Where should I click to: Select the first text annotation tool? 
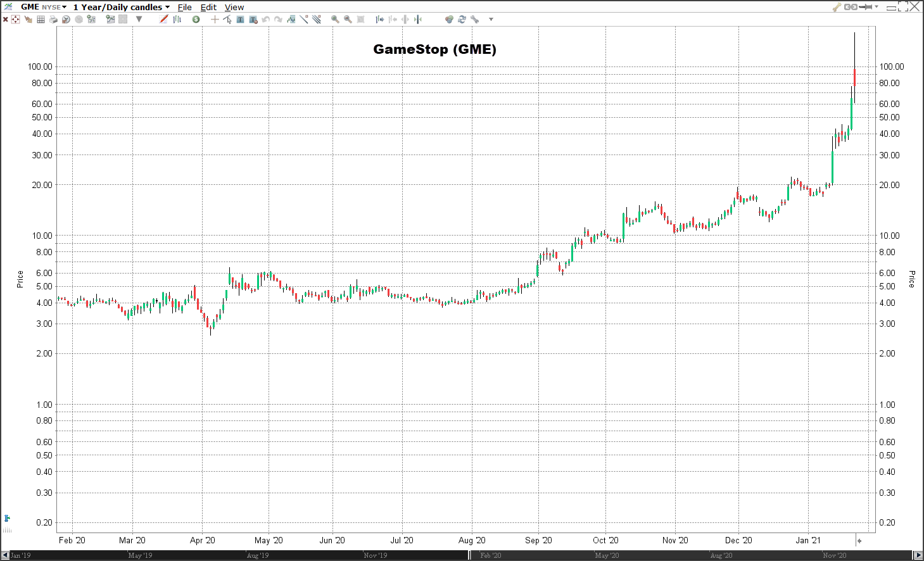[240, 20]
